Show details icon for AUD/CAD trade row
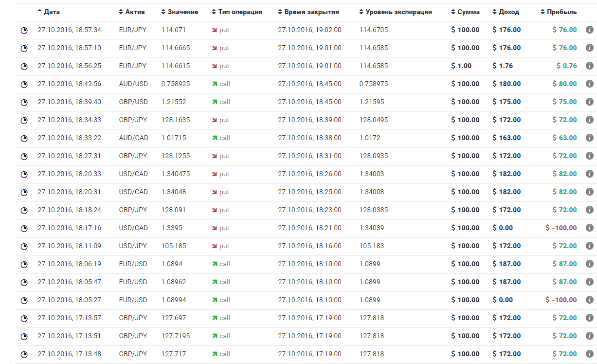The height and width of the screenshot is (364, 597). pyautogui.click(x=589, y=138)
